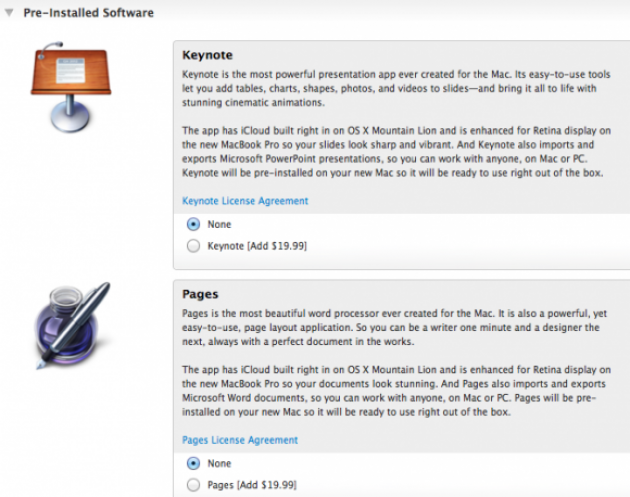Screen dimensions: 630x497
Task: Select the None radio button for Pages
Action: pyautogui.click(x=193, y=463)
